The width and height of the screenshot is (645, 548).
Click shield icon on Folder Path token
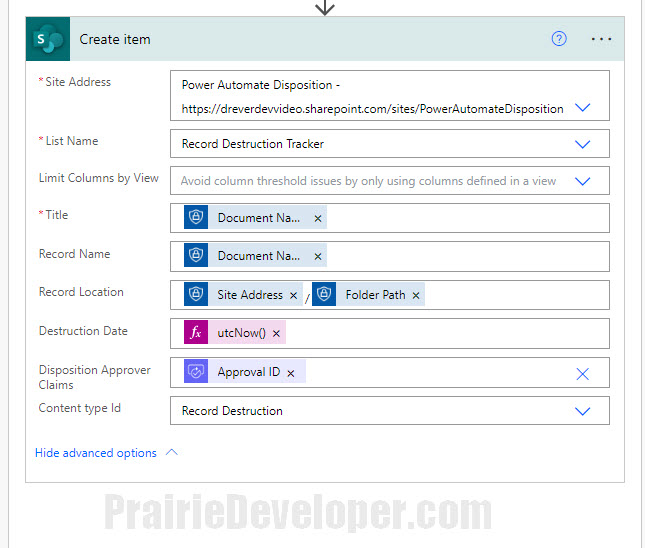coord(324,294)
